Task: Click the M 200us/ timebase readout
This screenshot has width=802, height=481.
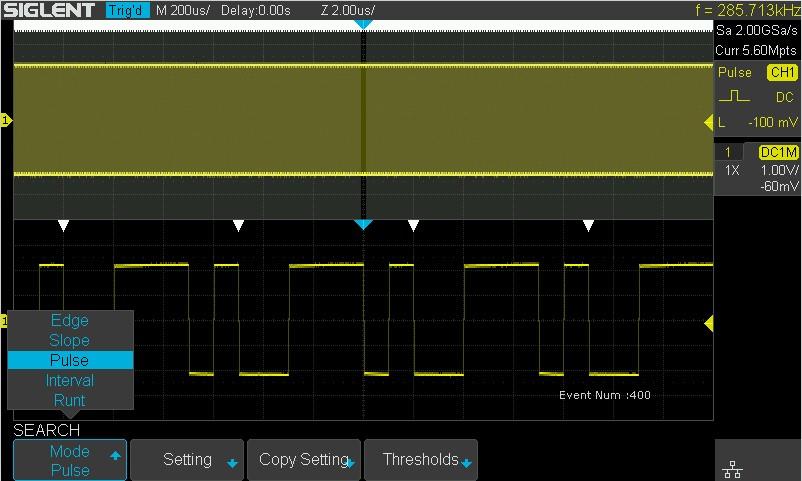Action: (186, 10)
